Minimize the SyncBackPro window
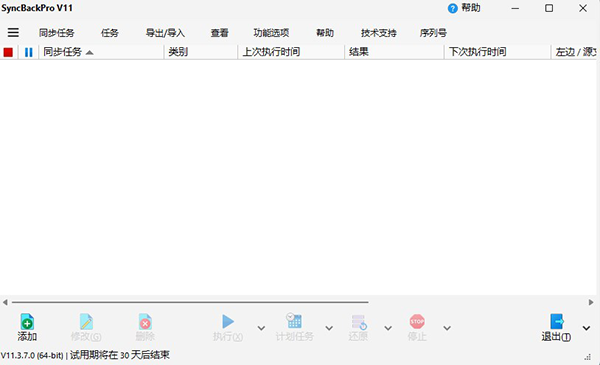The width and height of the screenshot is (600, 365). coord(515,8)
